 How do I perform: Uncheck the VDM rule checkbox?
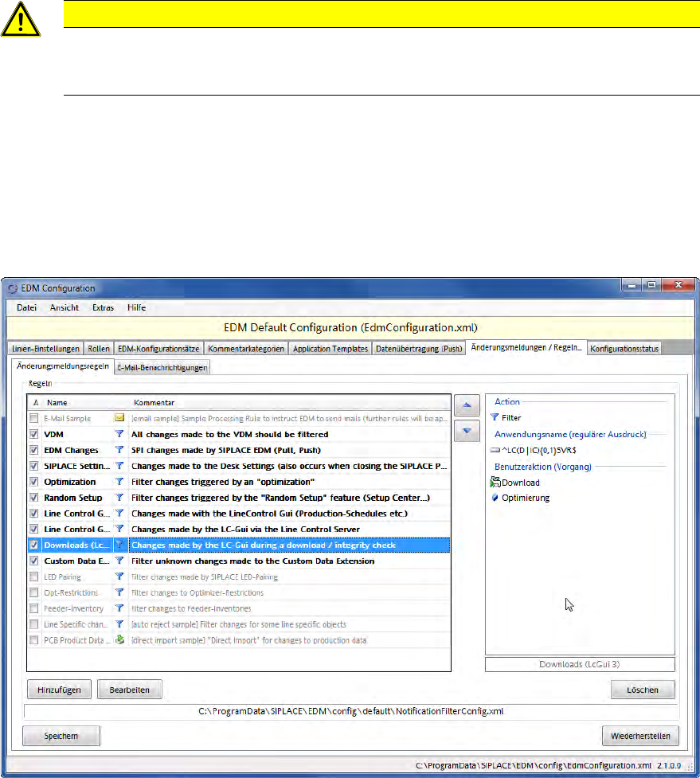[x=33, y=434]
